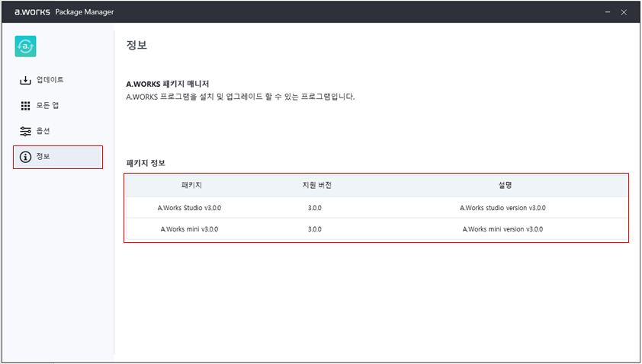Select the A.Works Studio v3.0.0 package cell
The image size is (642, 364).
click(190, 207)
